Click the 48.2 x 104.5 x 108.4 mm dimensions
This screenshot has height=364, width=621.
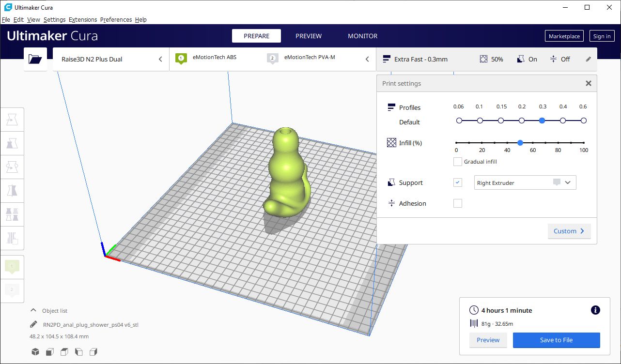(x=59, y=336)
